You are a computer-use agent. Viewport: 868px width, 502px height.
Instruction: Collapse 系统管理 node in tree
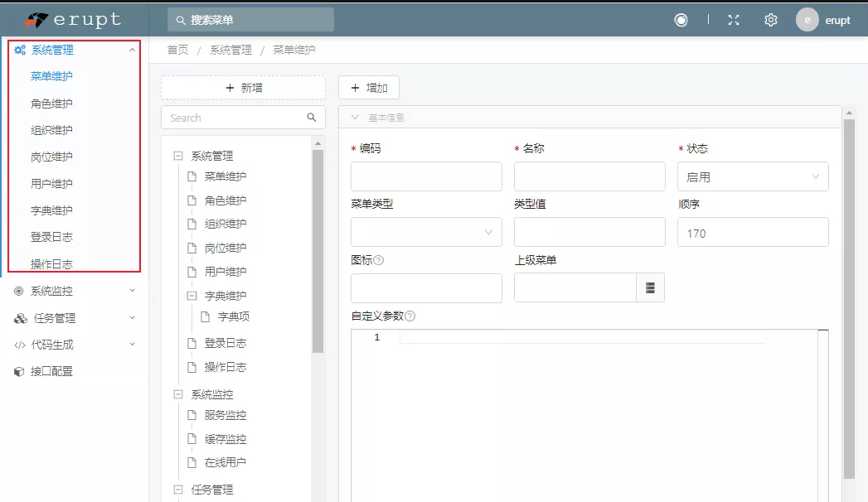[x=178, y=156]
